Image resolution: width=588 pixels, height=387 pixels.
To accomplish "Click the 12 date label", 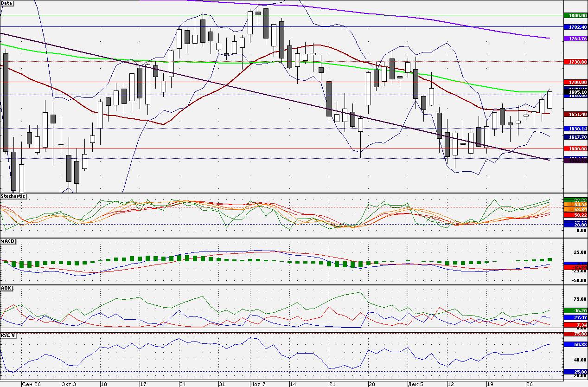I will 451,384.
